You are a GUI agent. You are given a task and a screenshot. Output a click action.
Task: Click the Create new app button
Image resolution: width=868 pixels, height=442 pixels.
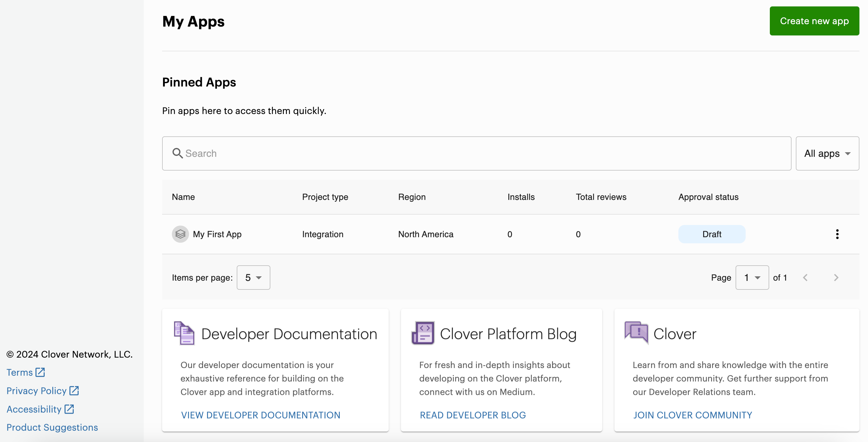[x=814, y=21]
